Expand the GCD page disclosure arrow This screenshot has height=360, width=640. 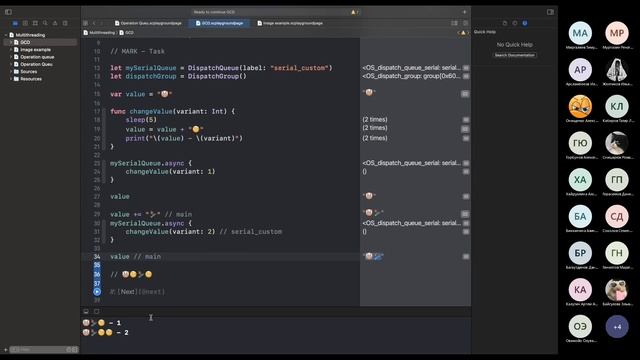[x=11, y=42]
